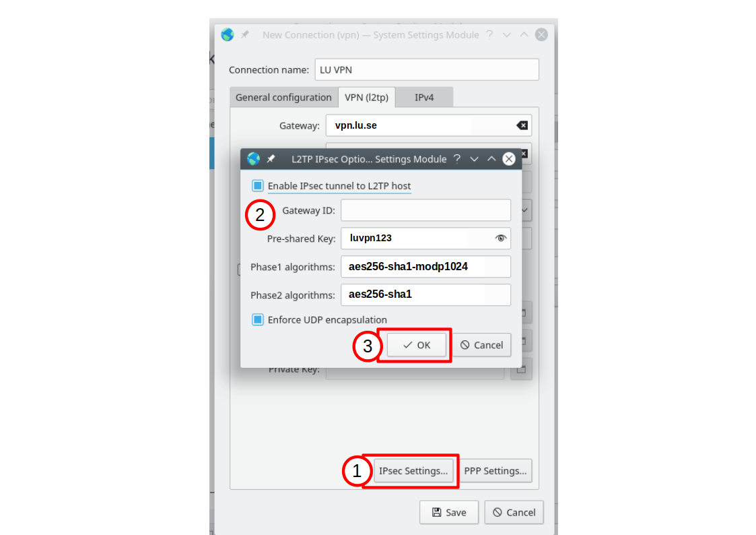Open PPP Settings dialog

(x=495, y=471)
